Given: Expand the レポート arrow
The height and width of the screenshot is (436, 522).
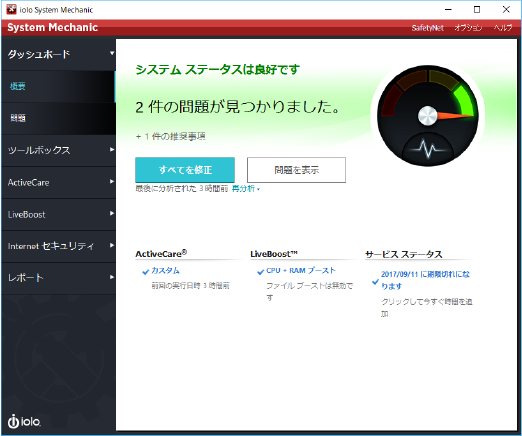Looking at the screenshot, I should [x=112, y=277].
